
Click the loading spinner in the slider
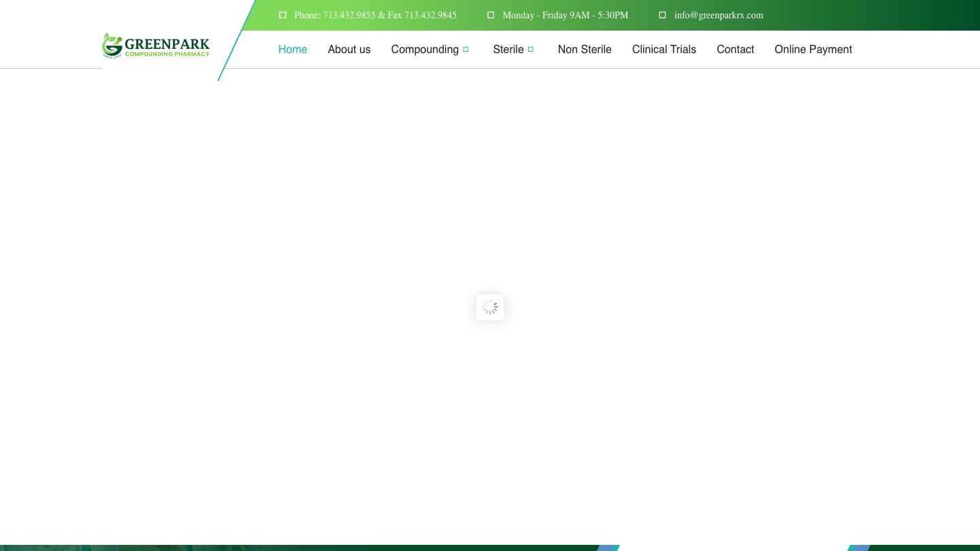pyautogui.click(x=490, y=307)
